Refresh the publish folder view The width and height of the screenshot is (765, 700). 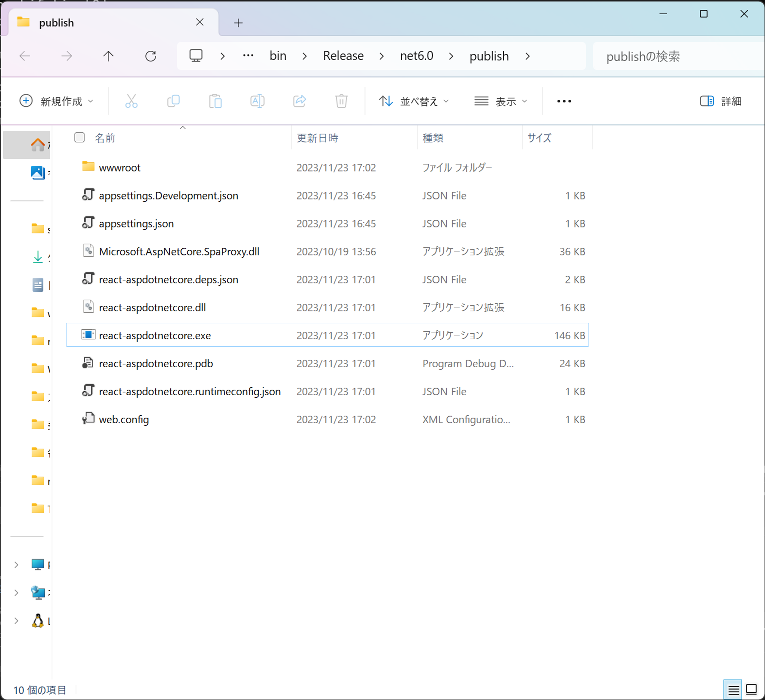pos(151,56)
